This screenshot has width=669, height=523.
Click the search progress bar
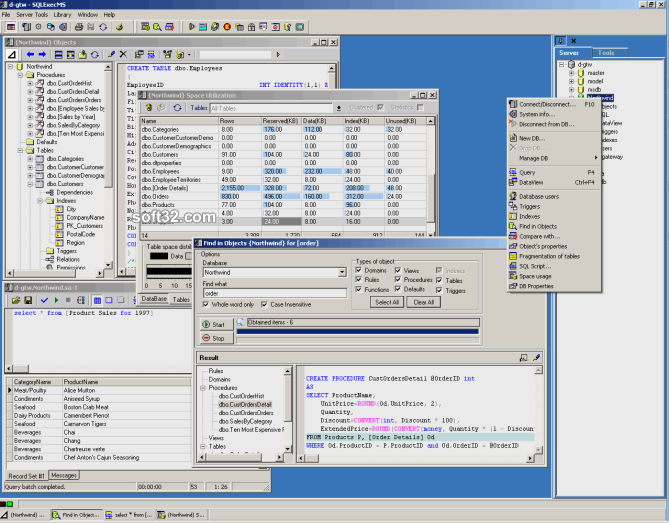(x=358, y=331)
